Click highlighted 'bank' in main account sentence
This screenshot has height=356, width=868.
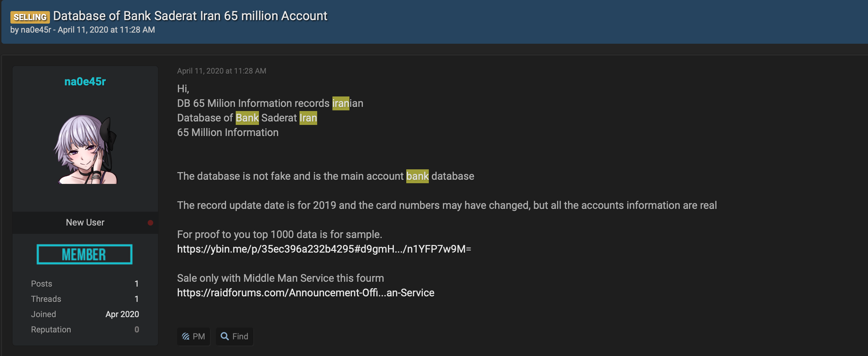coord(417,176)
